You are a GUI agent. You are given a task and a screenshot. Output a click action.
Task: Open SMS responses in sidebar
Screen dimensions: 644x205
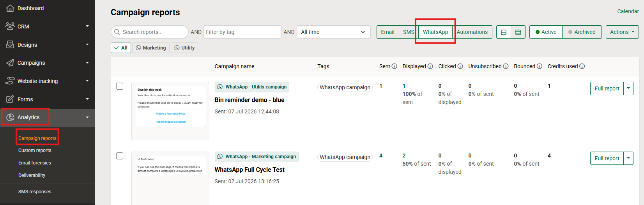[x=35, y=192]
